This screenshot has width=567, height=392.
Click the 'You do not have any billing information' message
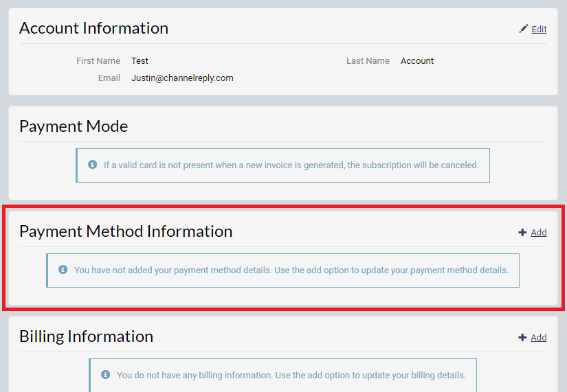[291, 375]
